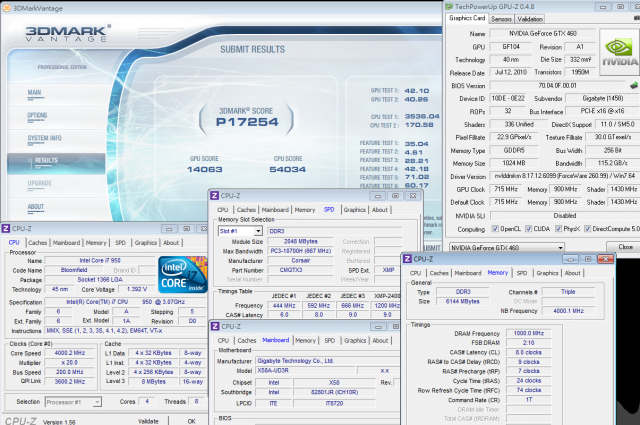Image resolution: width=640 pixels, height=425 pixels.
Task: Open SYSTEM INFO in 3DMark sidebar
Action: [x=44, y=138]
